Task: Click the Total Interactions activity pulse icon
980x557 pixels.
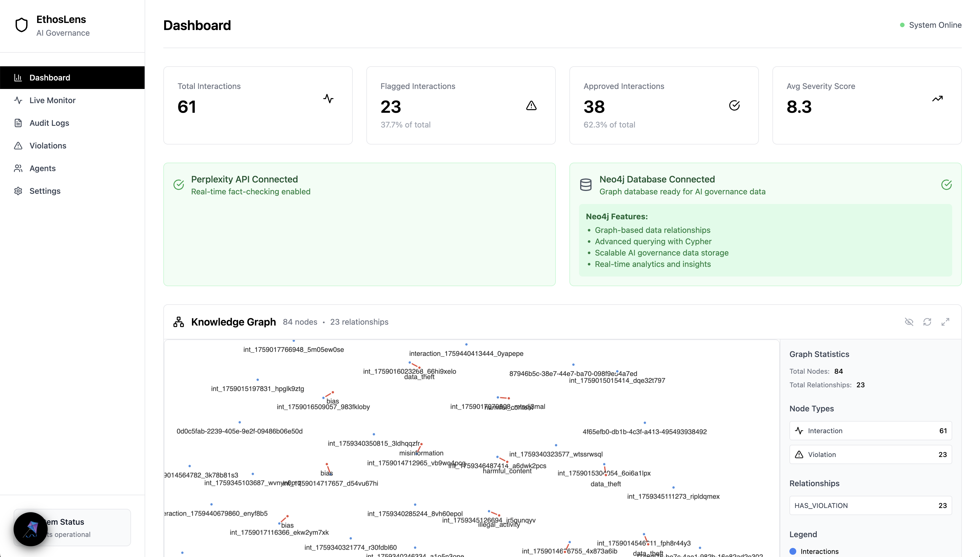Action: [328, 99]
